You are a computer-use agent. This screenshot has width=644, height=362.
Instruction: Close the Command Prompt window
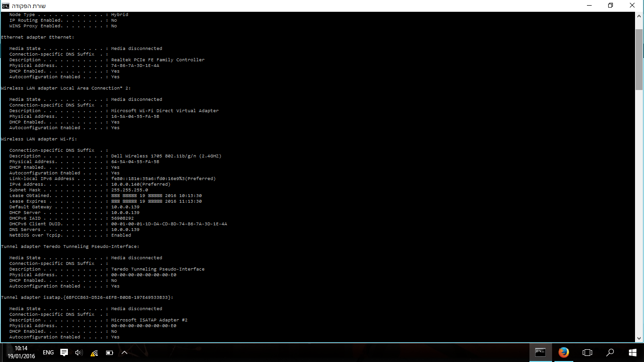632,6
